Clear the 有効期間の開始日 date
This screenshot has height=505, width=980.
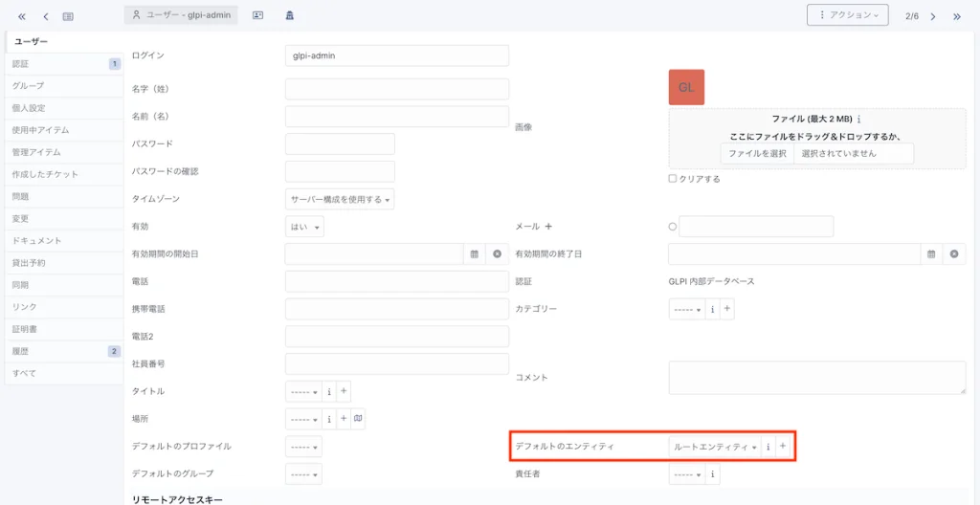pyautogui.click(x=497, y=253)
